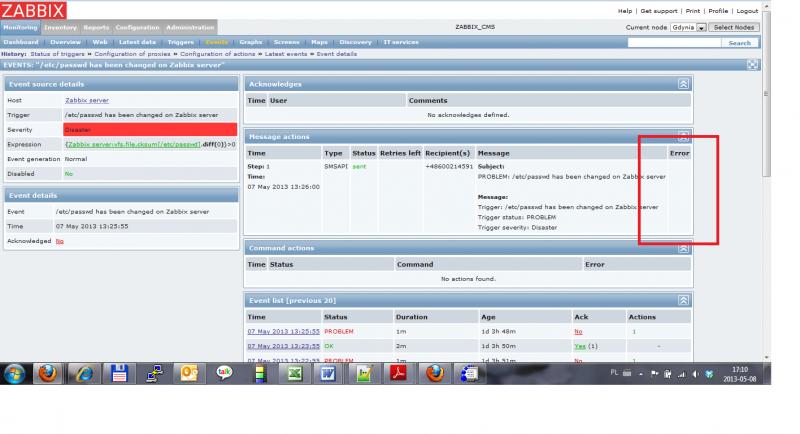Open the Administration tab
800x434 pixels.
click(190, 28)
